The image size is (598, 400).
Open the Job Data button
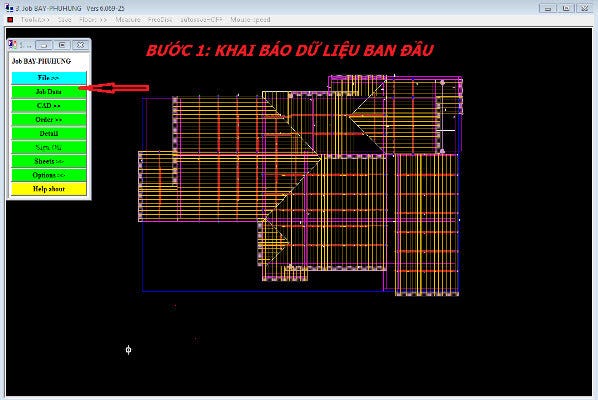point(49,92)
